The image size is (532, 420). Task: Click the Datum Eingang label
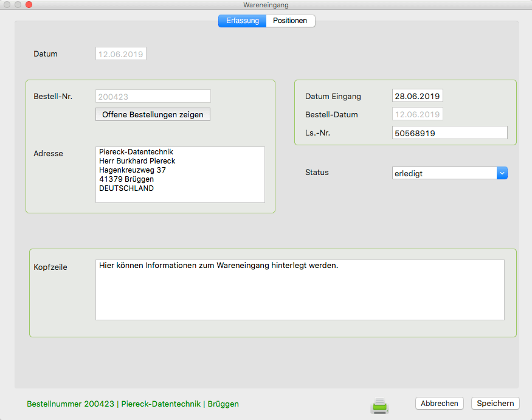coord(333,97)
